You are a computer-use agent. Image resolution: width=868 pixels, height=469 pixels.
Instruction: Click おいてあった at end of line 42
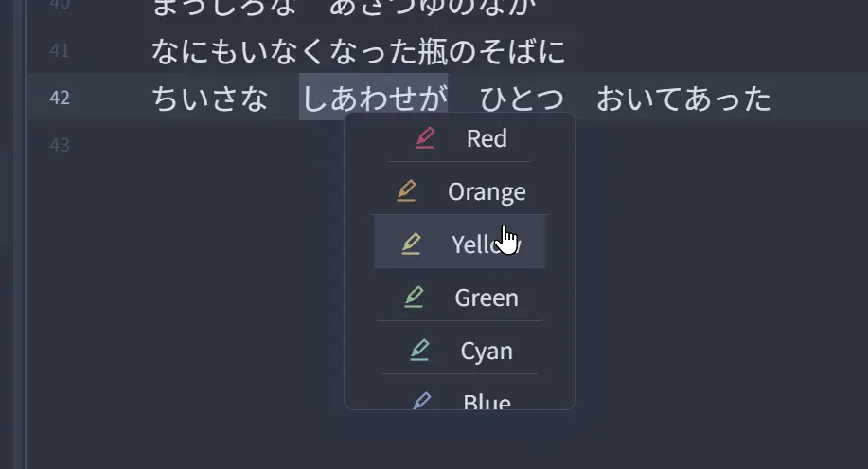tap(683, 99)
